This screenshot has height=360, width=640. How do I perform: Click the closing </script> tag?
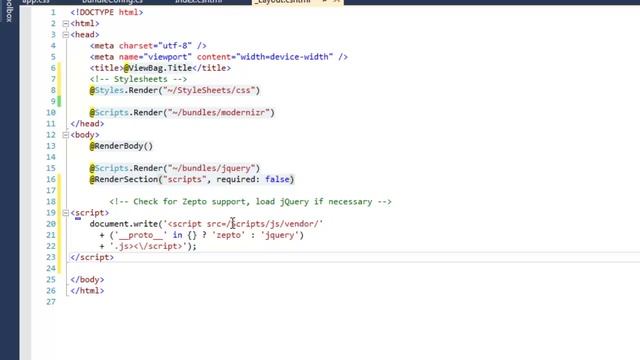click(92, 258)
